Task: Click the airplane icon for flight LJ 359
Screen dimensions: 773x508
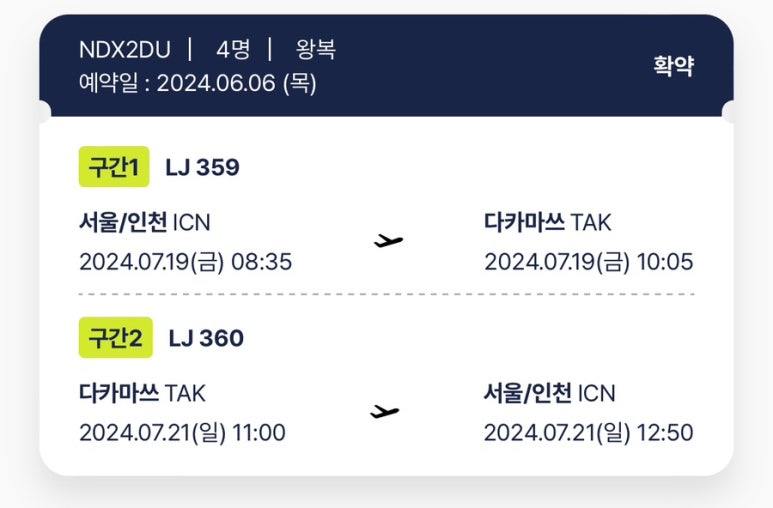Action: pos(388,241)
